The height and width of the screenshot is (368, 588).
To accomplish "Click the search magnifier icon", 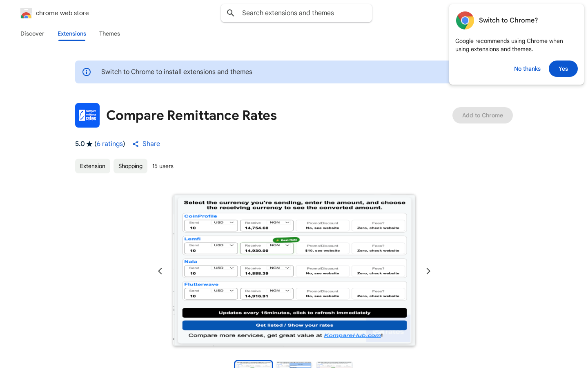I will pos(231,13).
